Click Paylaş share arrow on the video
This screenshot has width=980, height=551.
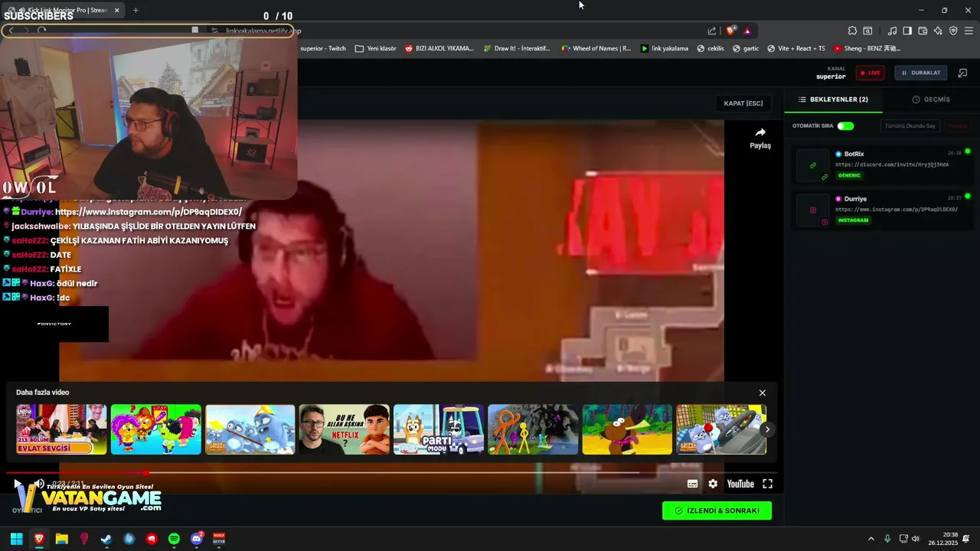[760, 138]
